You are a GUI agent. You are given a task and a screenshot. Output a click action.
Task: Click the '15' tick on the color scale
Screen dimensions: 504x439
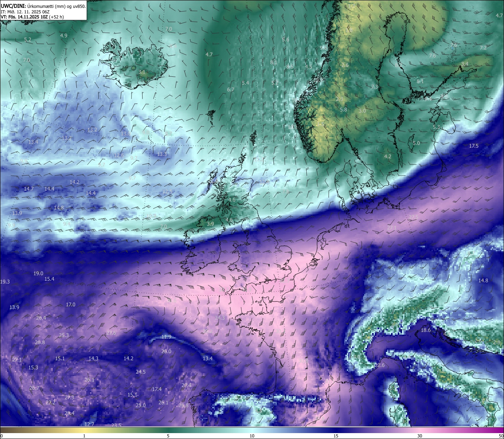[x=336, y=435]
